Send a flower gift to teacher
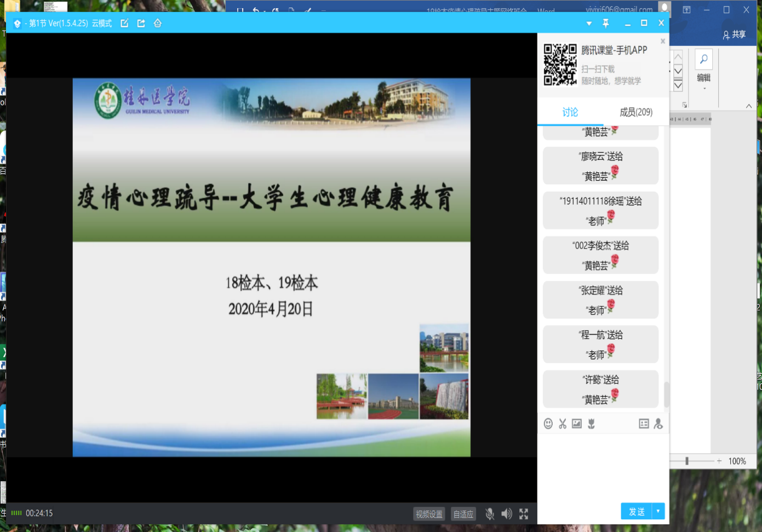The width and height of the screenshot is (762, 532). pyautogui.click(x=592, y=424)
